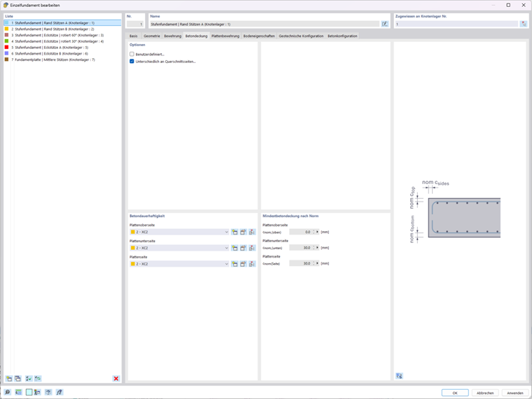532x399 pixels.
Task: Click the red color swatch of list item 5
Action: pos(6,47)
